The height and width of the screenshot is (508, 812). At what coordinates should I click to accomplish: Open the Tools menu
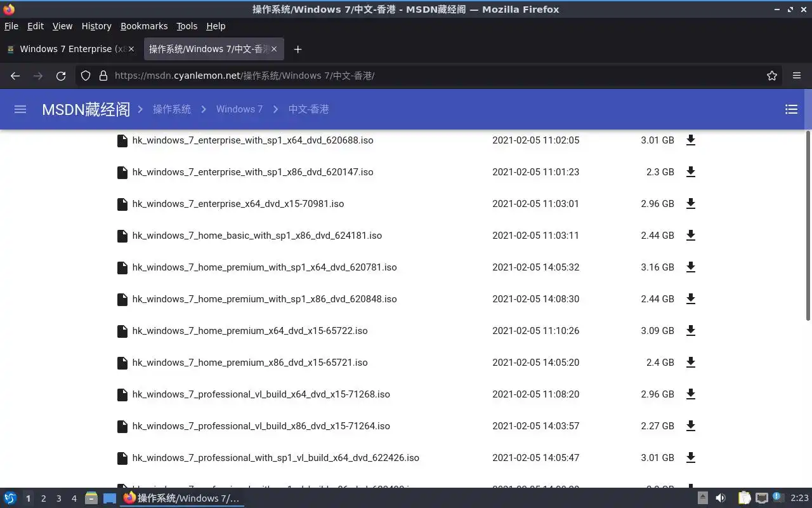(x=187, y=26)
